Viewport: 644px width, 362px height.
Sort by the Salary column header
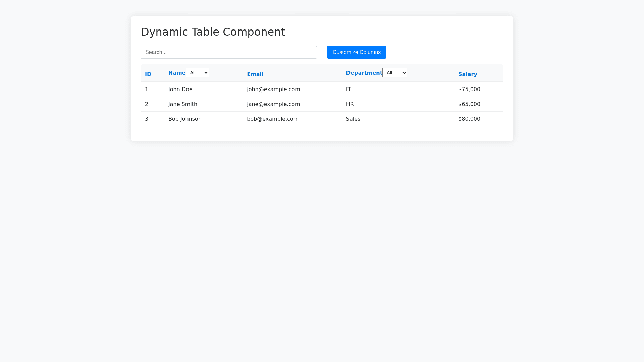(467, 74)
